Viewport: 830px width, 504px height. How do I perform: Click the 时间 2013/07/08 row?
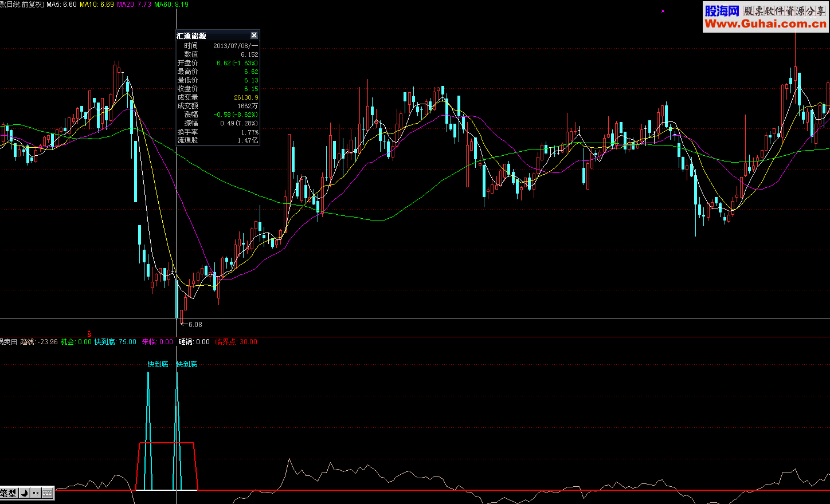[x=218, y=46]
